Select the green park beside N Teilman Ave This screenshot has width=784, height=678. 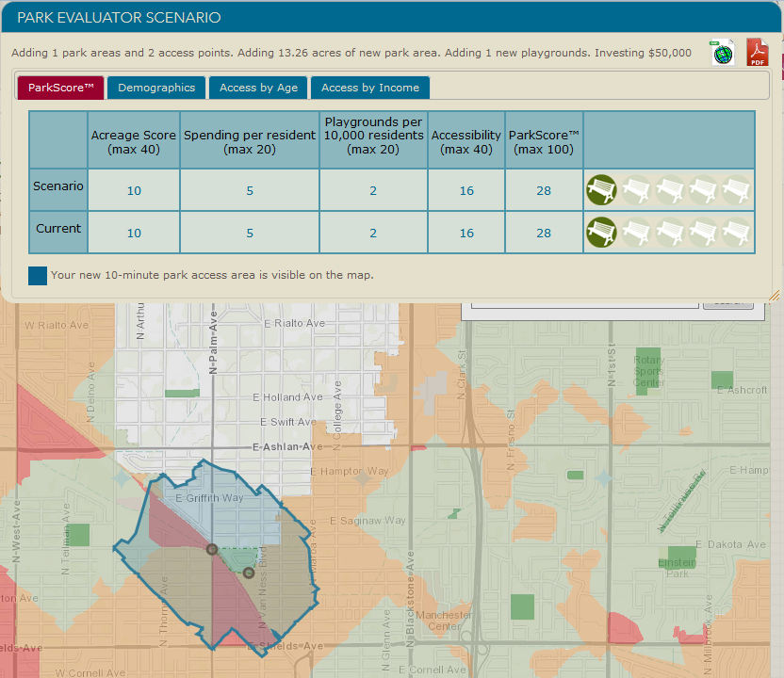click(x=79, y=535)
